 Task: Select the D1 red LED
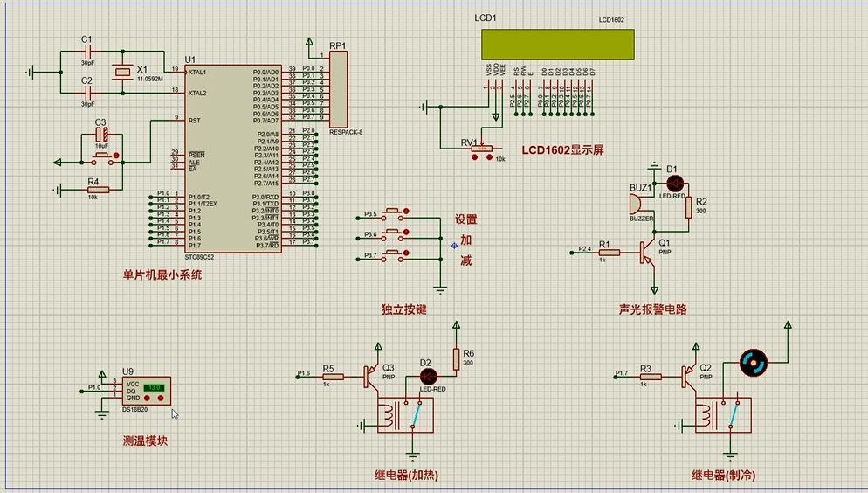pos(674,183)
